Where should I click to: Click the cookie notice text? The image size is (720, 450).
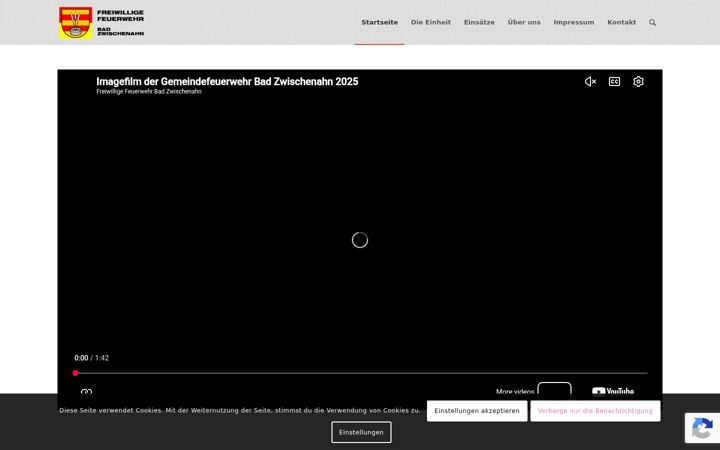(x=240, y=411)
